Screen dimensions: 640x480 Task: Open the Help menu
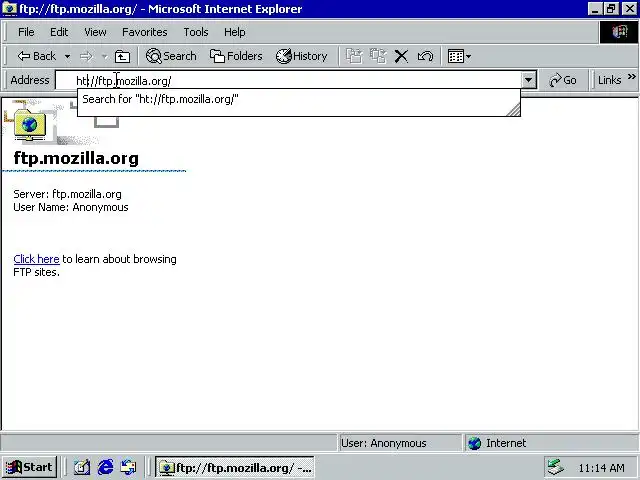click(x=234, y=32)
